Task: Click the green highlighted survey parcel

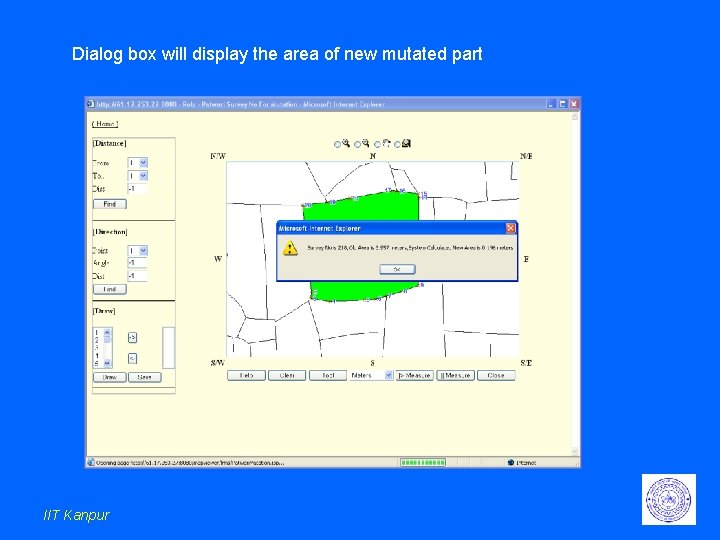Action: click(x=363, y=209)
